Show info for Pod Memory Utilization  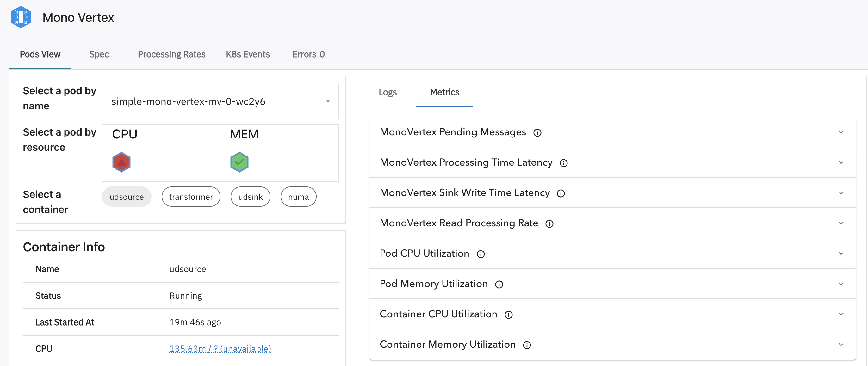(x=499, y=284)
